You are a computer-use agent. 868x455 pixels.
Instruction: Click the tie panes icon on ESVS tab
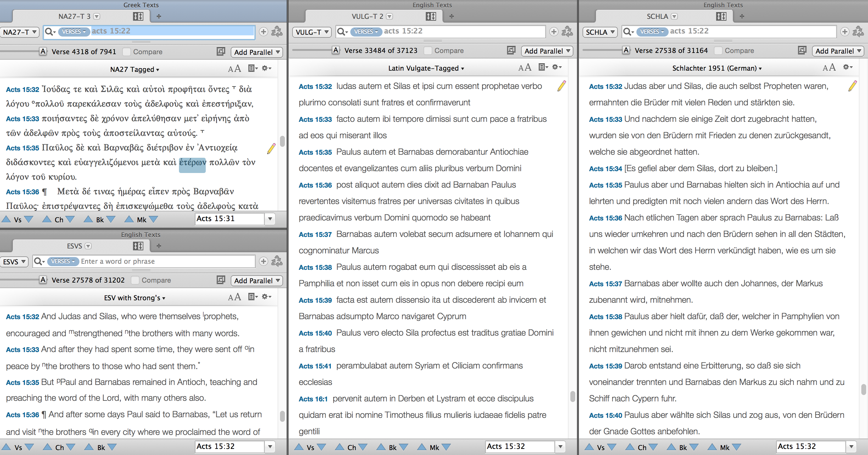pos(138,246)
